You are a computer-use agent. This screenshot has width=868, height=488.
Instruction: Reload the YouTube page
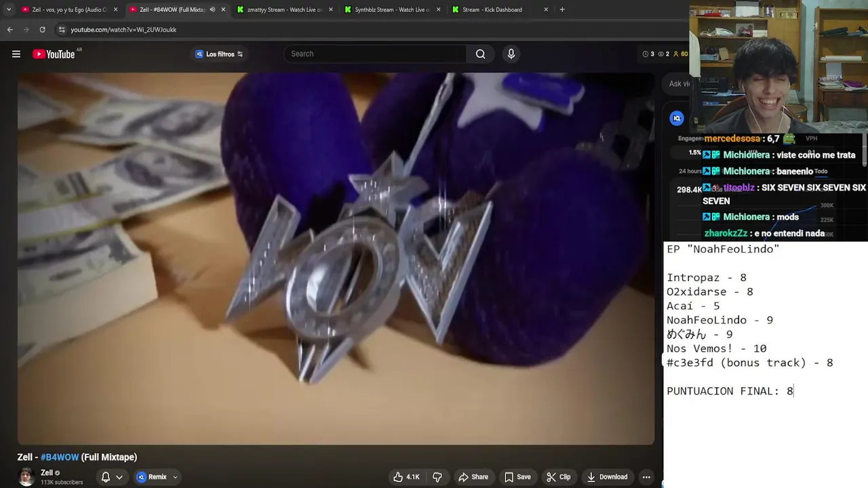pyautogui.click(x=42, y=30)
